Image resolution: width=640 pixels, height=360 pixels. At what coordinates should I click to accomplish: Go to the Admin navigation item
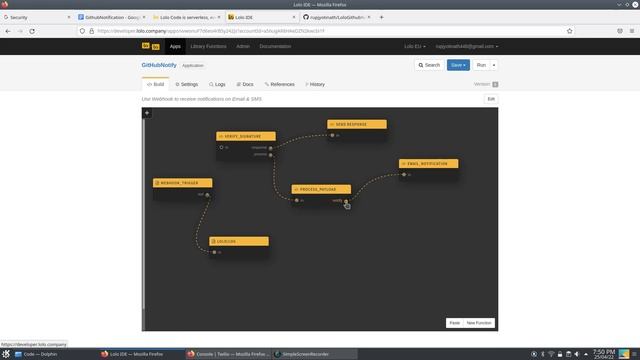[243, 47]
